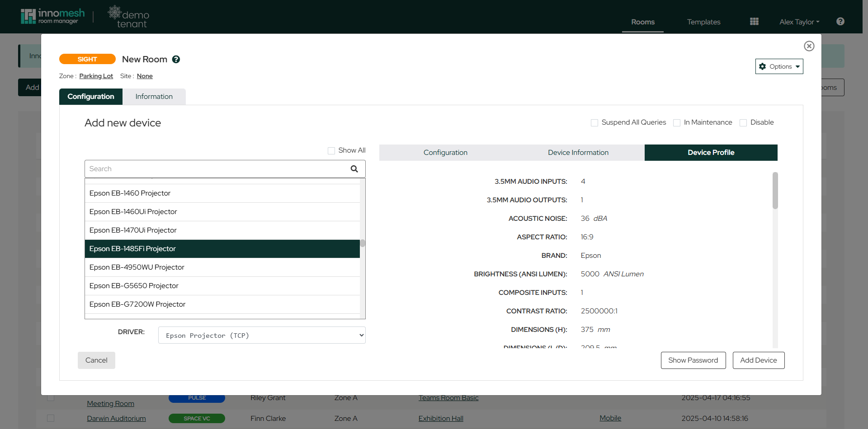Viewport: 868px width, 429px height.
Task: Click the demo tenant snowflake logo
Action: pyautogui.click(x=128, y=17)
